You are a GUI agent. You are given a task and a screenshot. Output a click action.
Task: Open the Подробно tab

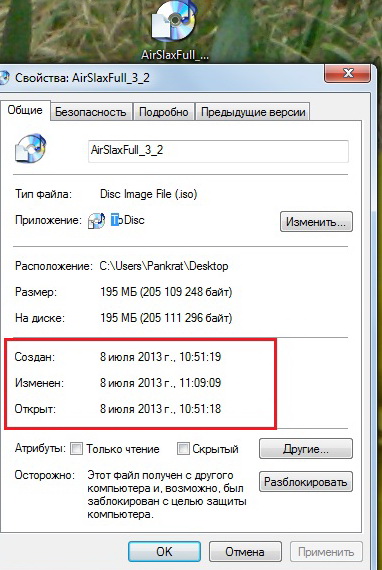[x=164, y=112]
